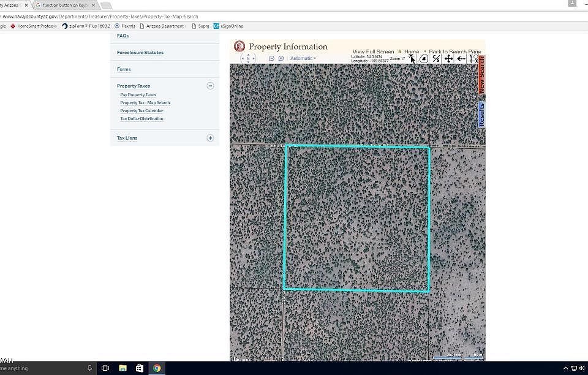Click the browser address bar URL

100,17
